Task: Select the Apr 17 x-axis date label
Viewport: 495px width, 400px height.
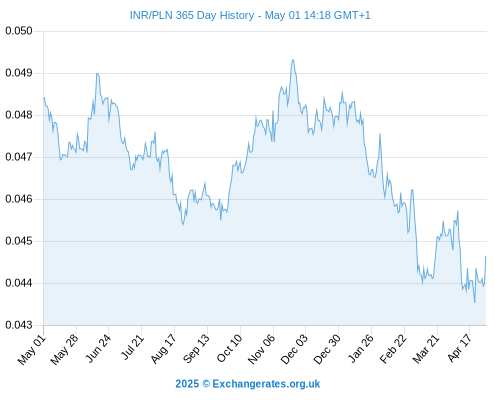Action: (460, 348)
